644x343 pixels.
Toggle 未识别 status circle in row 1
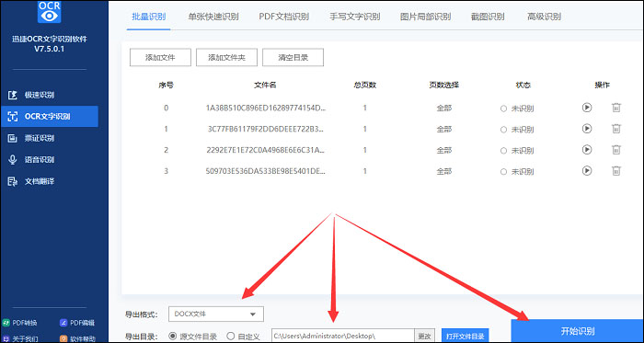503,130
